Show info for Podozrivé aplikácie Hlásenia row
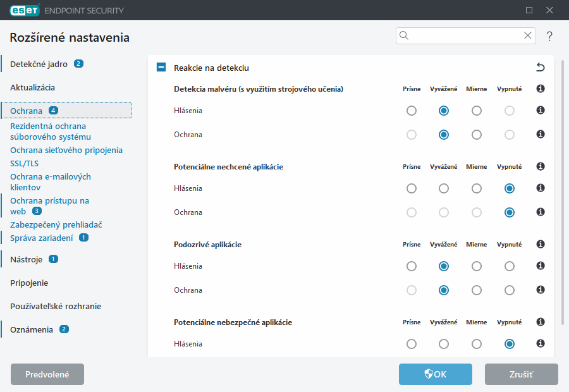 pyautogui.click(x=541, y=266)
